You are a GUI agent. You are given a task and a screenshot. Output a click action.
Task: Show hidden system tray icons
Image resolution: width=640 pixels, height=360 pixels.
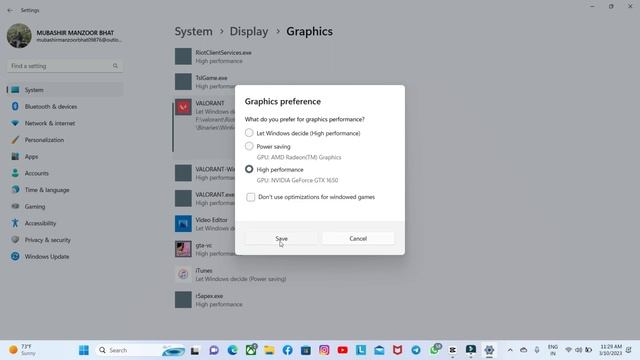tap(510, 350)
